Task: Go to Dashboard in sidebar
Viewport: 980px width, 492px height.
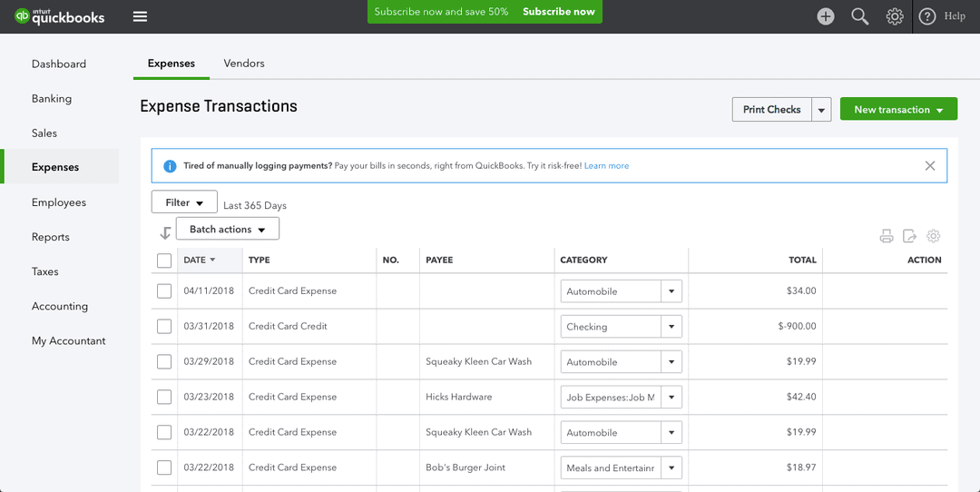Action: click(59, 64)
